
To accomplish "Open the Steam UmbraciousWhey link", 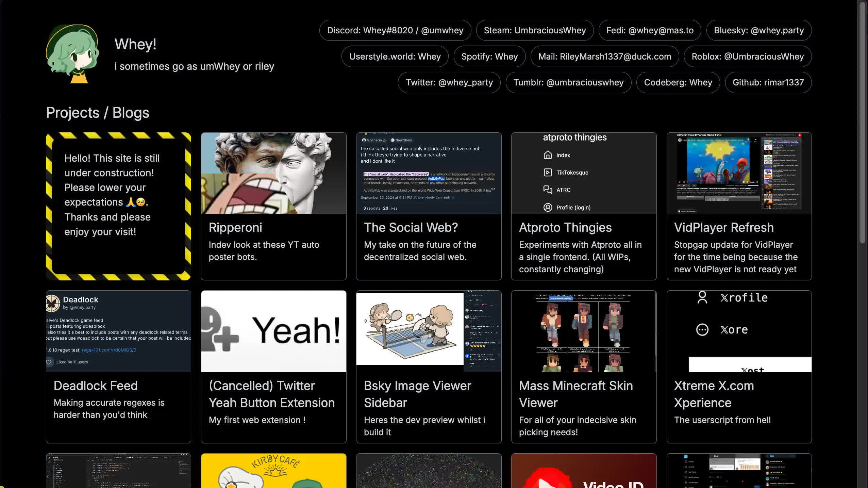I will [535, 30].
